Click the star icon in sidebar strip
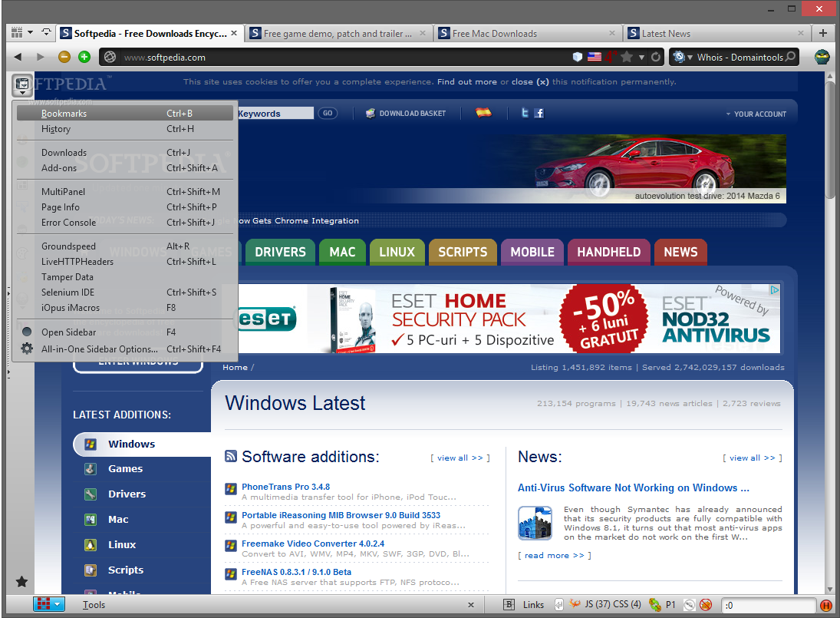 pos(21,582)
